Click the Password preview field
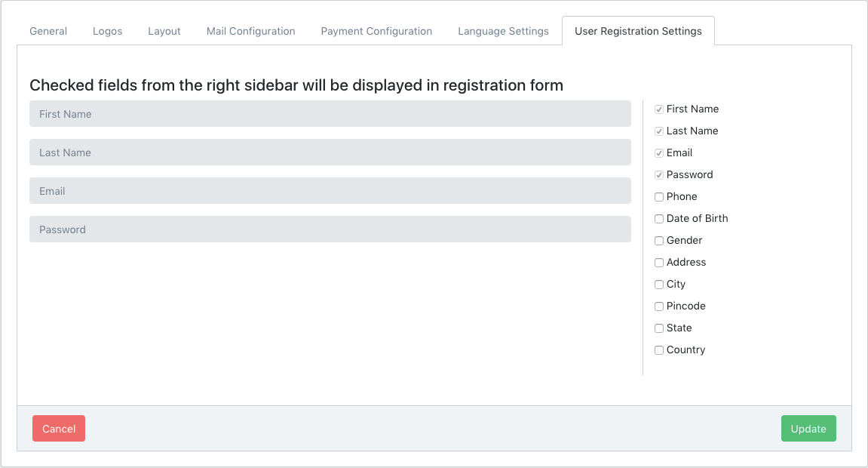Image resolution: width=868 pixels, height=468 pixels. click(330, 229)
